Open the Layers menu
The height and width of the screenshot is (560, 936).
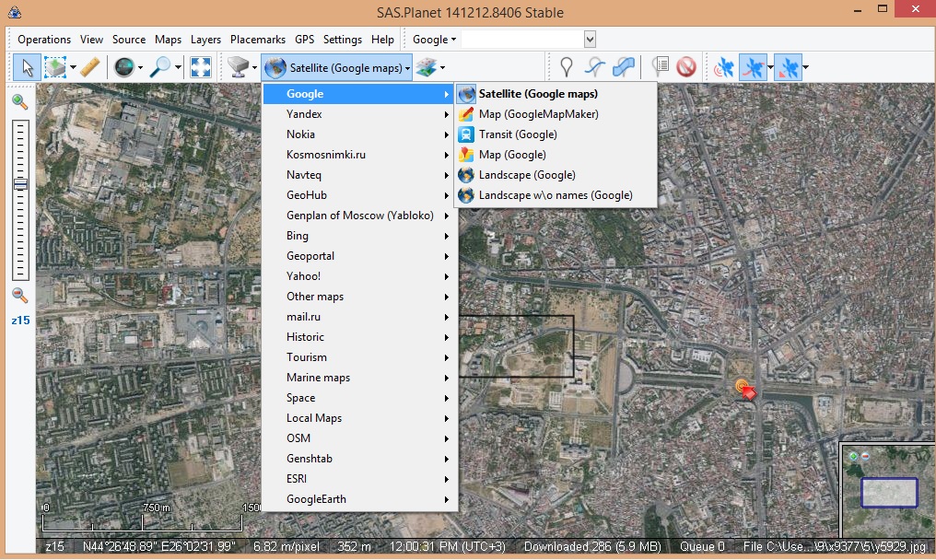(x=205, y=40)
